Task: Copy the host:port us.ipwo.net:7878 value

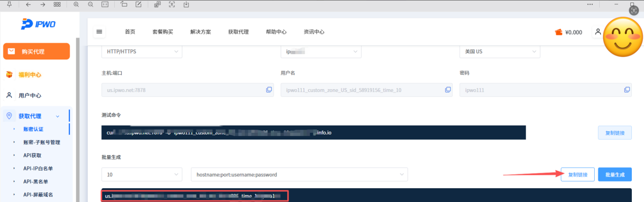Action: (x=269, y=90)
